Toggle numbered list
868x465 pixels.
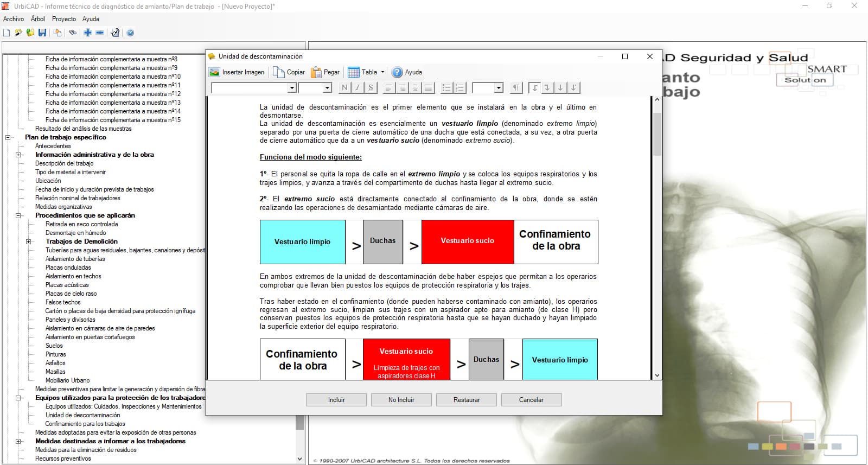coord(459,88)
